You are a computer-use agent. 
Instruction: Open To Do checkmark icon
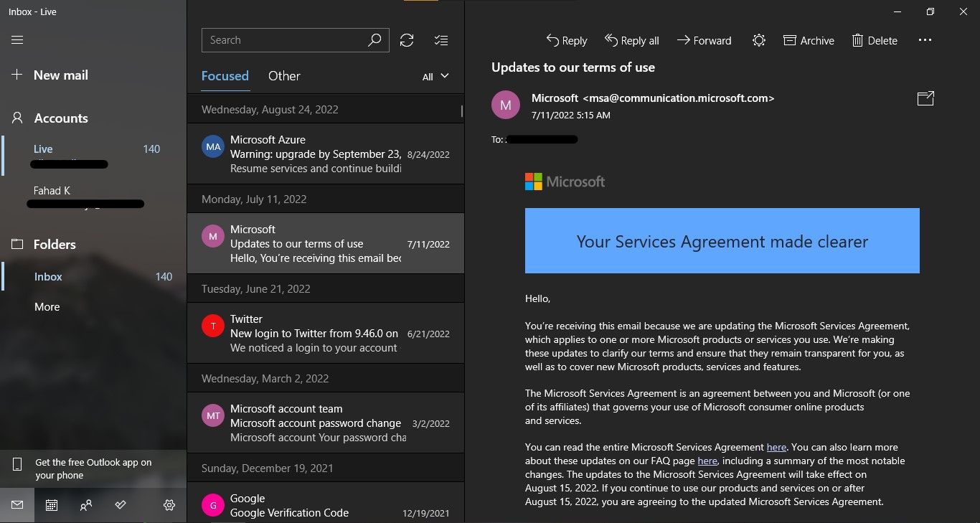pyautogui.click(x=121, y=505)
